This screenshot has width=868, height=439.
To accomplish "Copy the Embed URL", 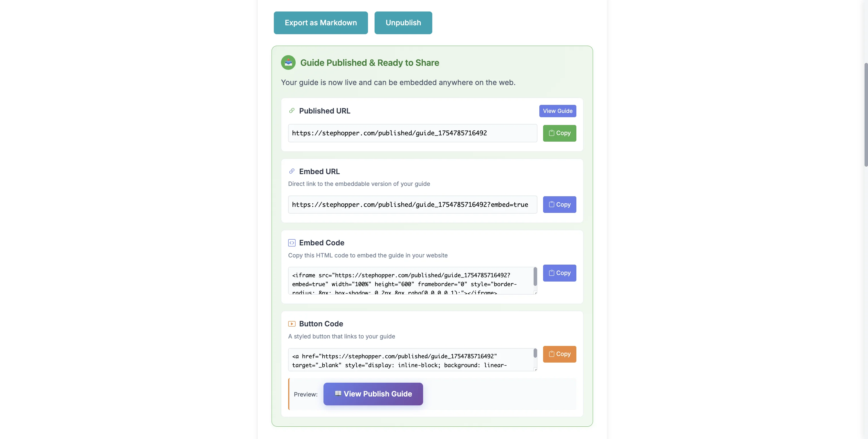I will click(x=559, y=204).
